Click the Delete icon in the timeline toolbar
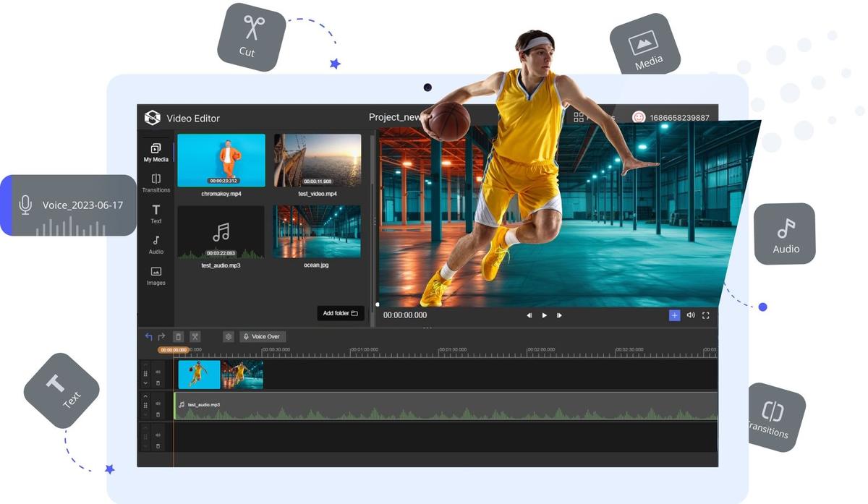The image size is (868, 504). (179, 336)
